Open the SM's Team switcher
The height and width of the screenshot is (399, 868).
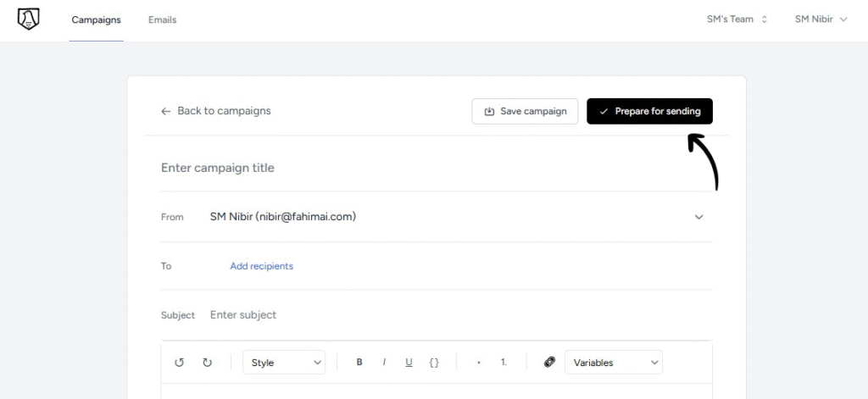point(737,19)
